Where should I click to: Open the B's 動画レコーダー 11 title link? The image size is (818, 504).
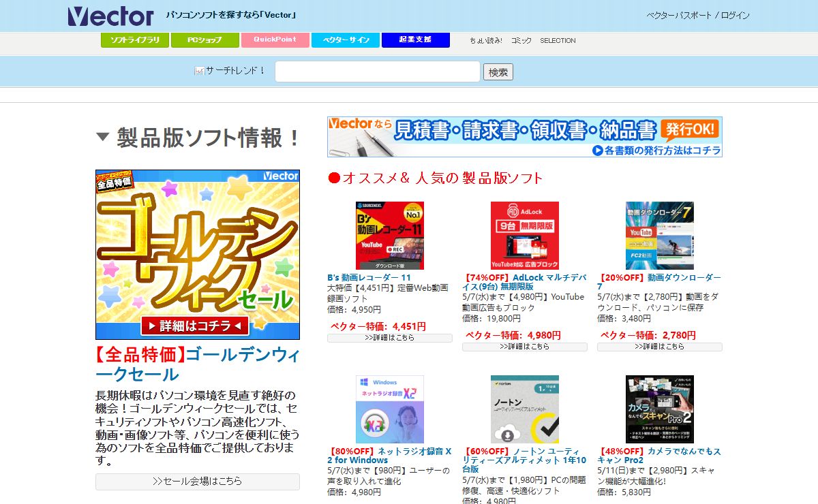369,278
